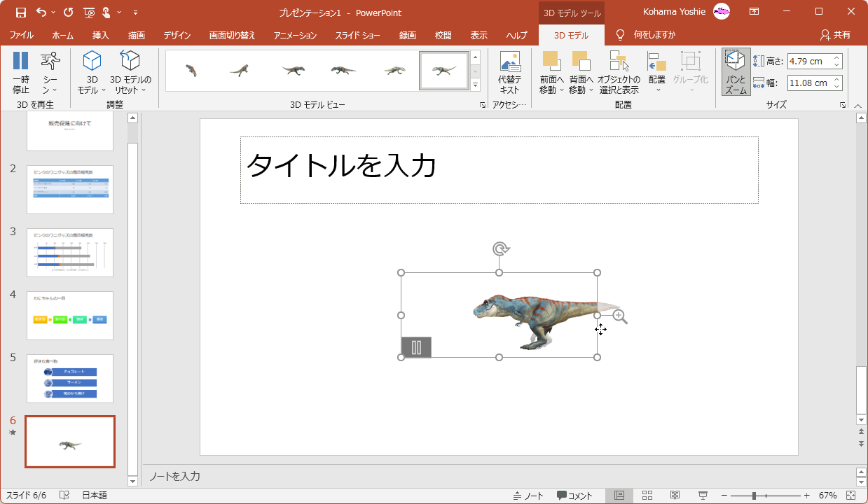Click the Redo icon in title bar
The width and height of the screenshot is (868, 504).
pyautogui.click(x=68, y=12)
